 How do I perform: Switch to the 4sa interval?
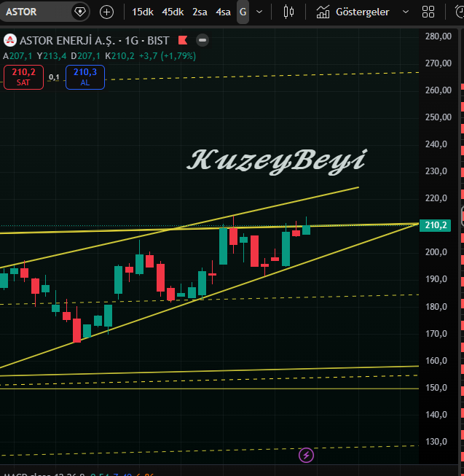click(x=223, y=12)
